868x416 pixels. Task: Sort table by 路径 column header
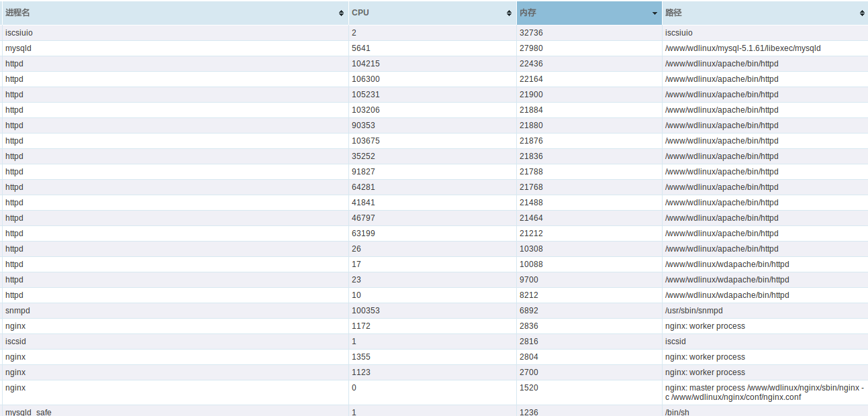pyautogui.click(x=765, y=13)
